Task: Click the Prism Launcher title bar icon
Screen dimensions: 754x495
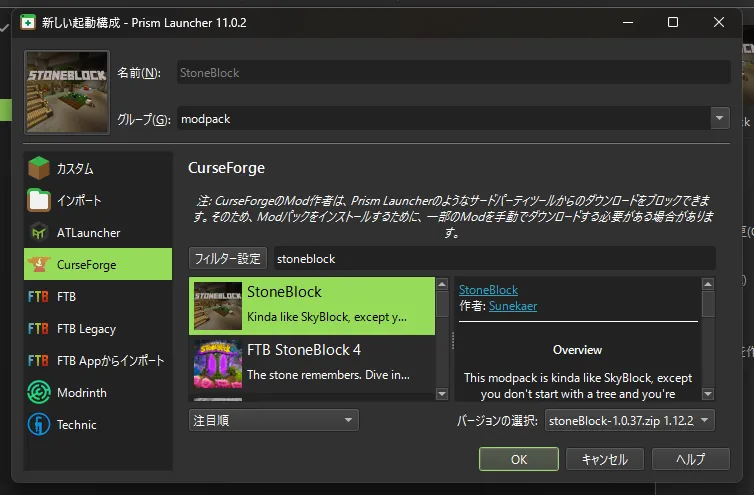Action: point(28,22)
